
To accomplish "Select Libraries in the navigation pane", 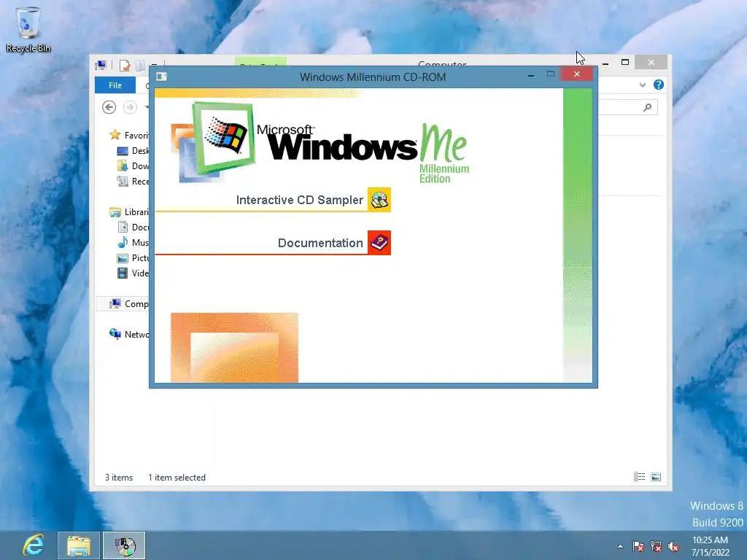I will pos(129,212).
